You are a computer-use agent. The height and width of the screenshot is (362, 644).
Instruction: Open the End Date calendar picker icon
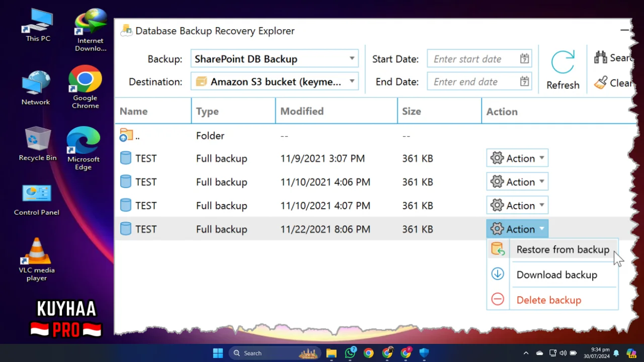click(524, 81)
